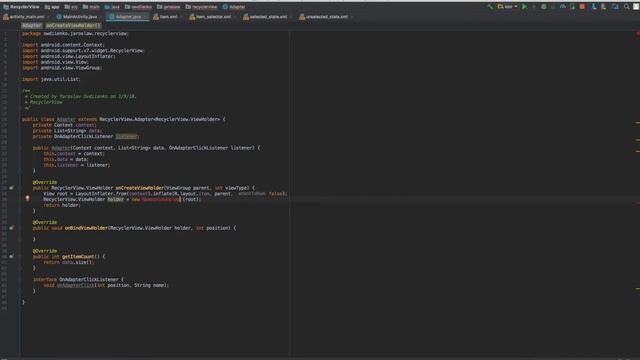The height and width of the screenshot is (360, 640).
Task: Click the main folder breadcrumb
Action: (91, 7)
